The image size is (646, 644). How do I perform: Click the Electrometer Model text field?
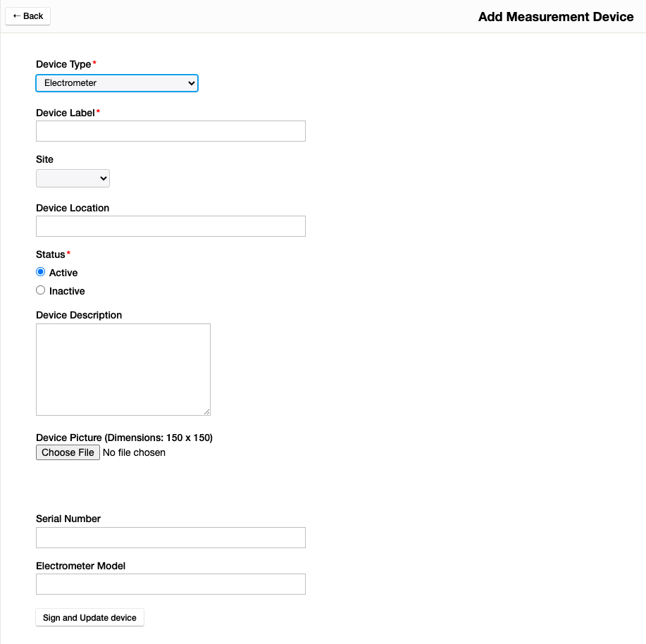170,584
